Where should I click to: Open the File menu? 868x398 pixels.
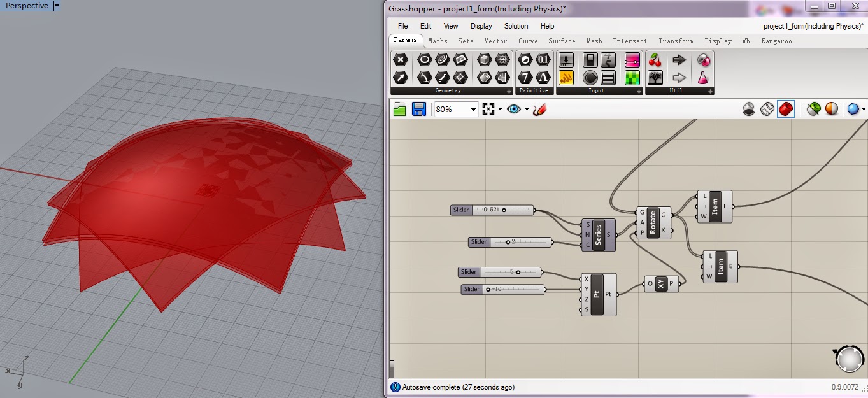coord(403,26)
